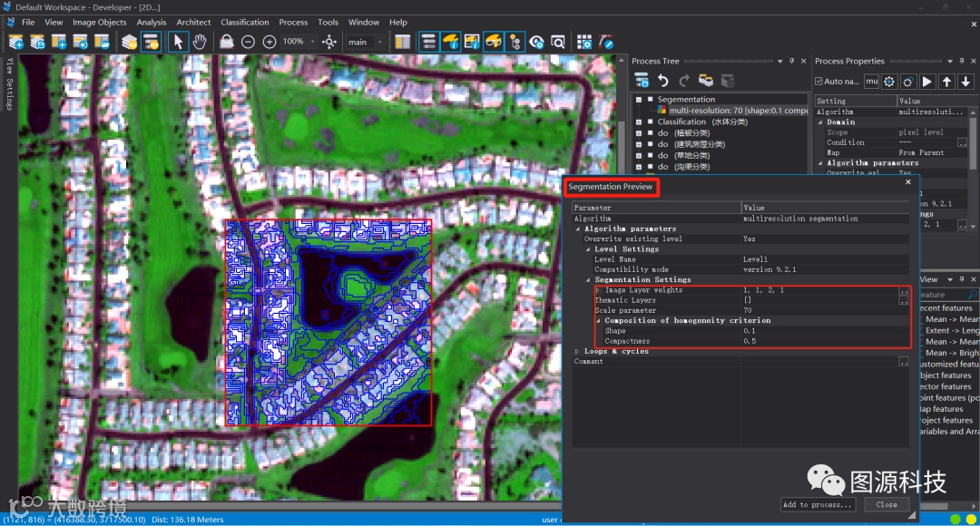Run process with the play icon
The width and height of the screenshot is (980, 526).
click(x=927, y=82)
